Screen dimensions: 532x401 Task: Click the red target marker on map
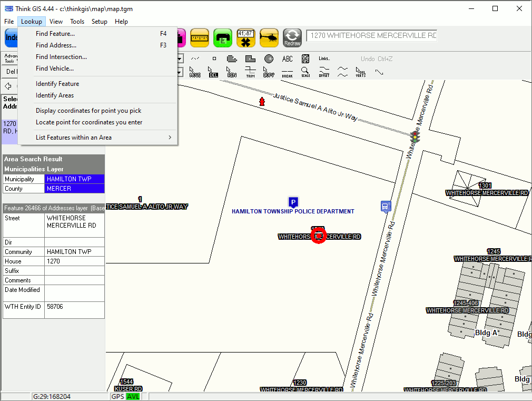coord(319,236)
